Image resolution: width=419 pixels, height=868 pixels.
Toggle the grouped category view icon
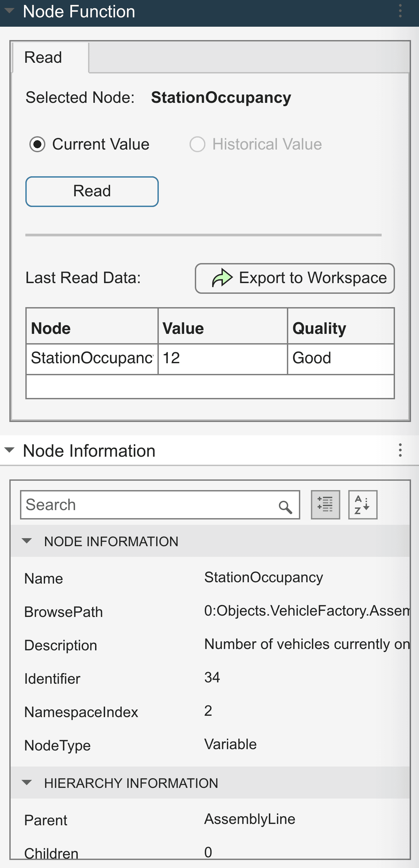[325, 505]
